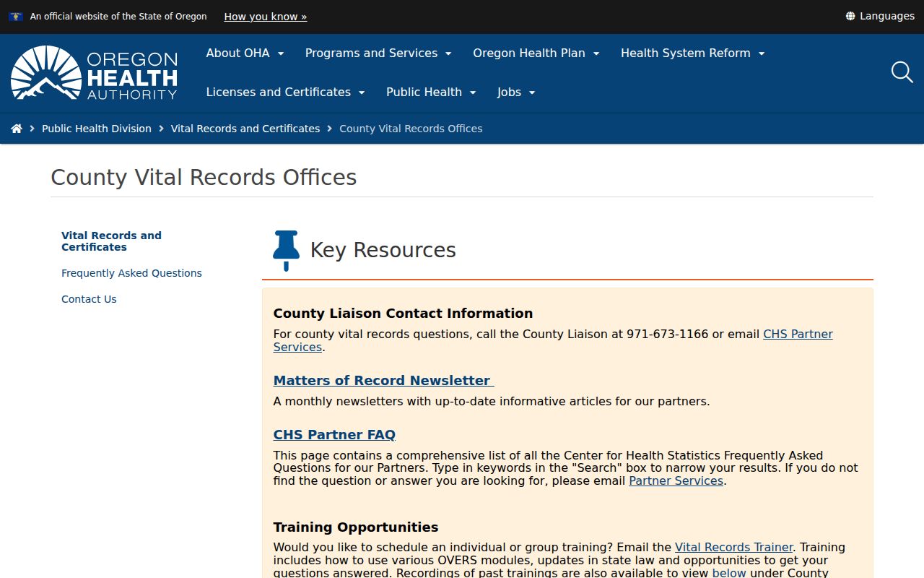
Task: Open Frequently Asked Questions in sidebar
Action: click(x=131, y=273)
